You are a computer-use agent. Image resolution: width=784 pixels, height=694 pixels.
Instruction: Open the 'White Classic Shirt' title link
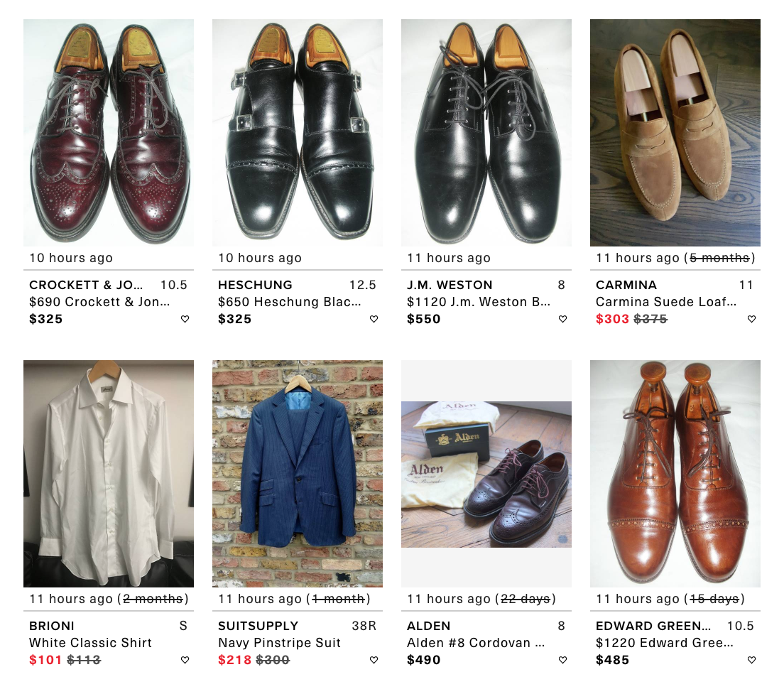tap(91, 643)
